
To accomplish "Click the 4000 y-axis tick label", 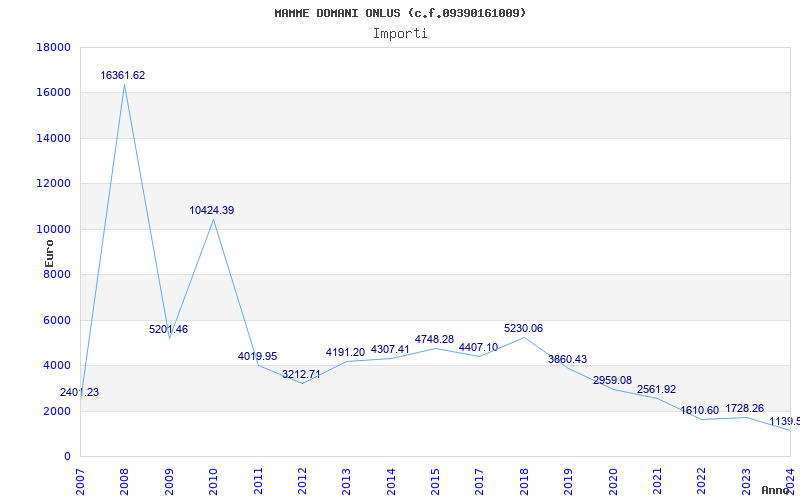I will click(57, 366).
